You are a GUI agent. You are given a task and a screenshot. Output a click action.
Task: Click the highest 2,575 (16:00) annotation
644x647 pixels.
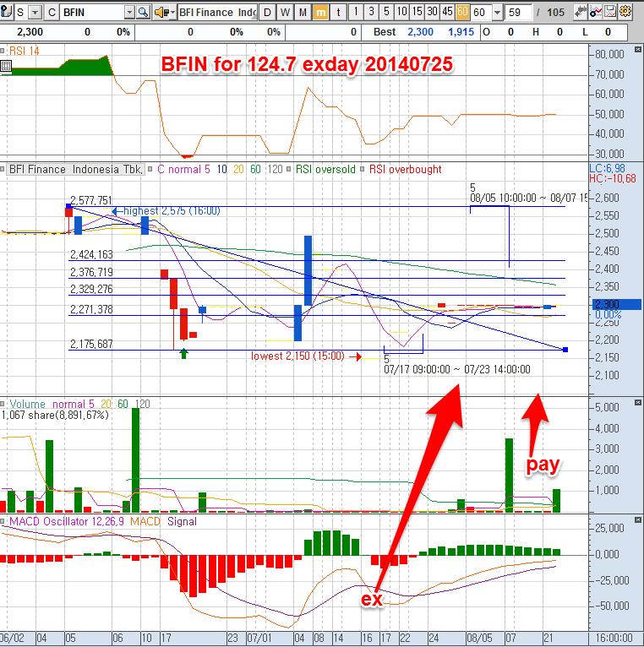coord(166,211)
